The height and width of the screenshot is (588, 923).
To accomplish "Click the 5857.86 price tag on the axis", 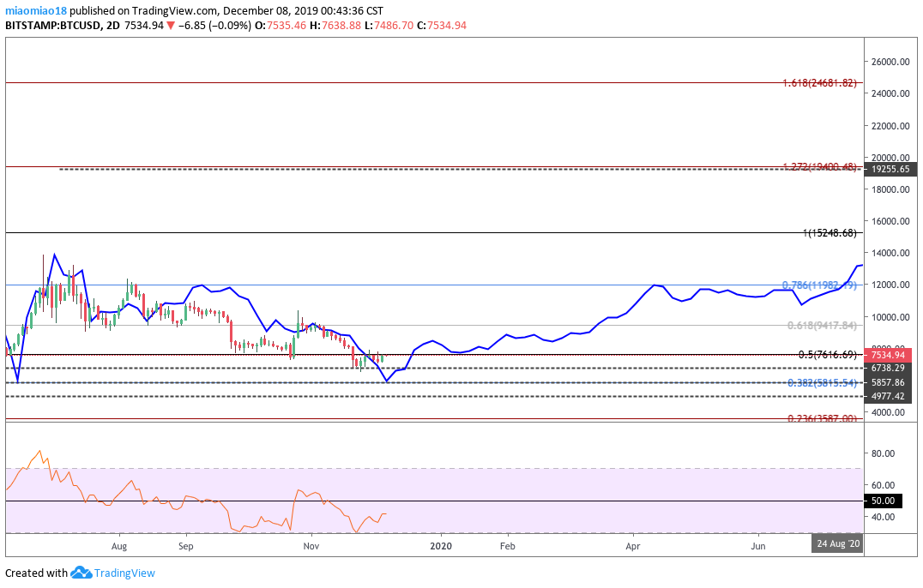I will (x=888, y=382).
